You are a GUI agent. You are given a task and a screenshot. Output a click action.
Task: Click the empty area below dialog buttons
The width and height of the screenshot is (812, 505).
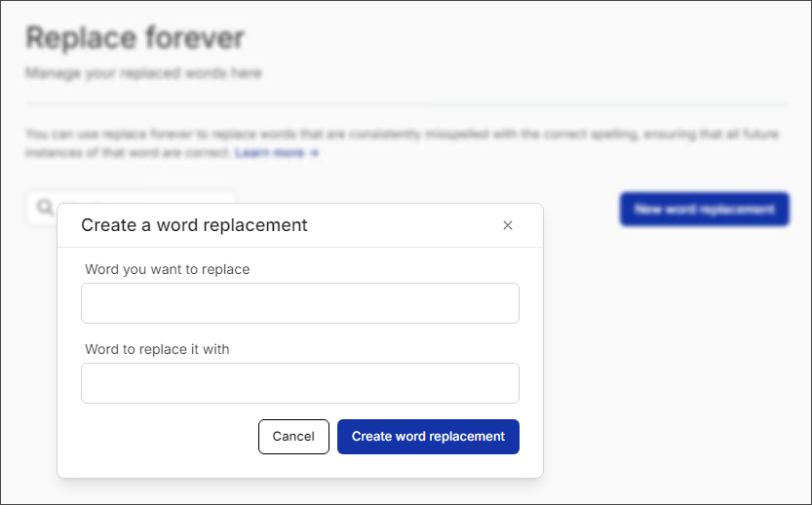300,466
